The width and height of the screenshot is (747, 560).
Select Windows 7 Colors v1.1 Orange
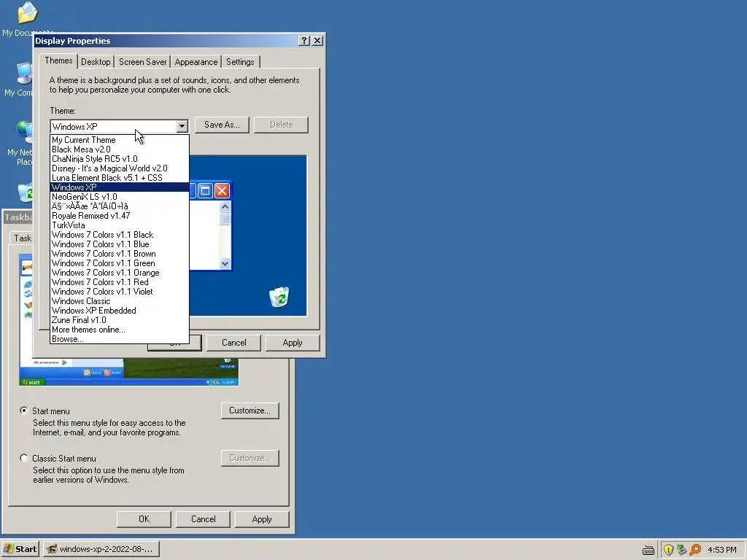tap(120, 273)
